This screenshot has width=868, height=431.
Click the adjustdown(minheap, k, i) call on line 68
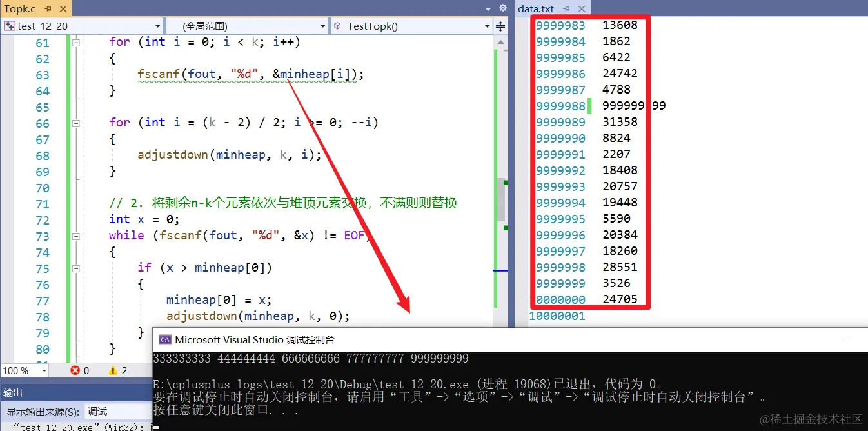230,155
